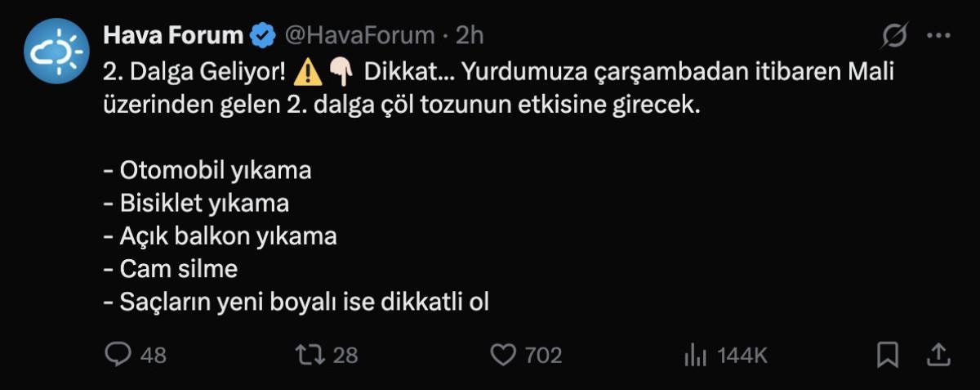The height and width of the screenshot is (390, 980).
Task: Open the Hava Forum profile avatar
Action: point(56,53)
